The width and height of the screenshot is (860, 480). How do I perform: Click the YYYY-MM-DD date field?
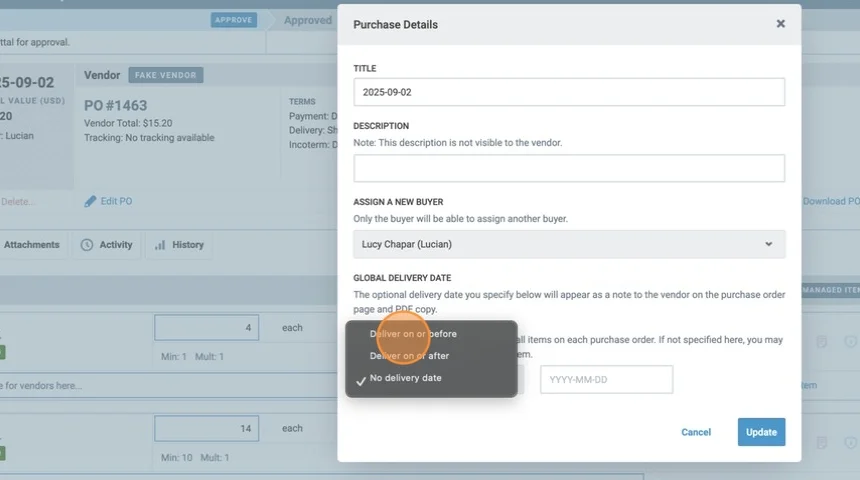[606, 380]
